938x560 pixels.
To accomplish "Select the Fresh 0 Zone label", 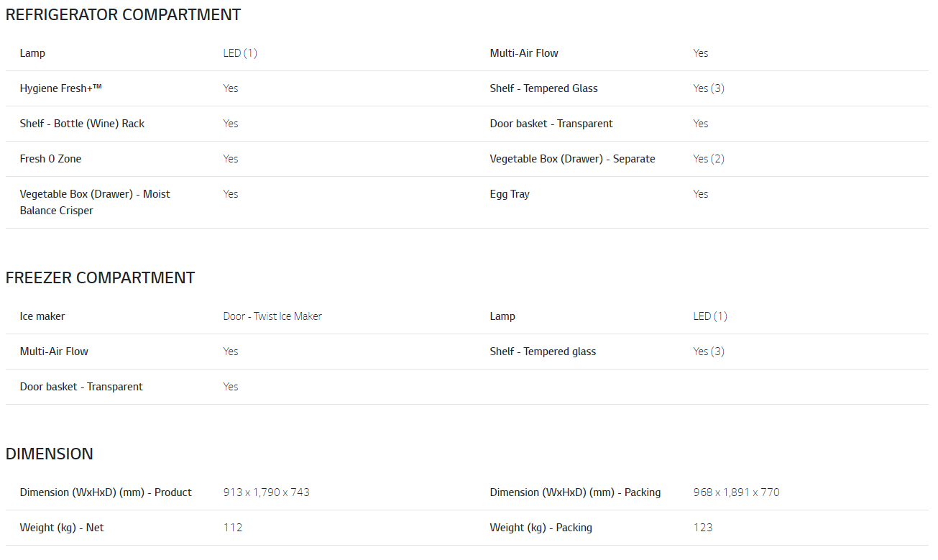I will coord(50,159).
